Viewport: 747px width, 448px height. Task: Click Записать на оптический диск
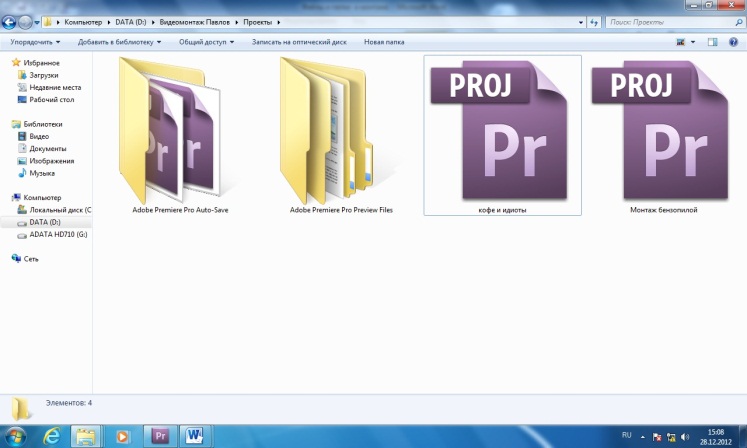299,42
